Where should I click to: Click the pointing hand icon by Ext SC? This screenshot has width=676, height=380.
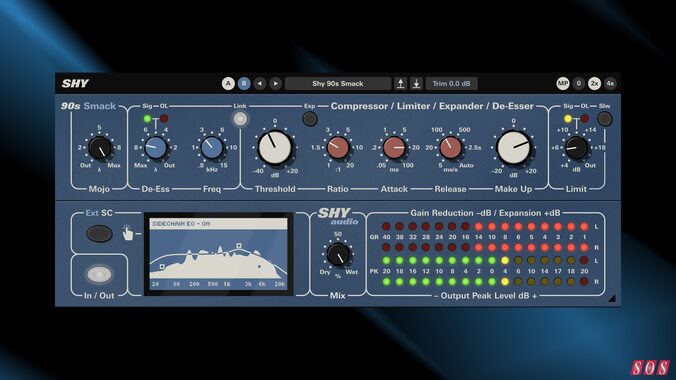[128, 232]
